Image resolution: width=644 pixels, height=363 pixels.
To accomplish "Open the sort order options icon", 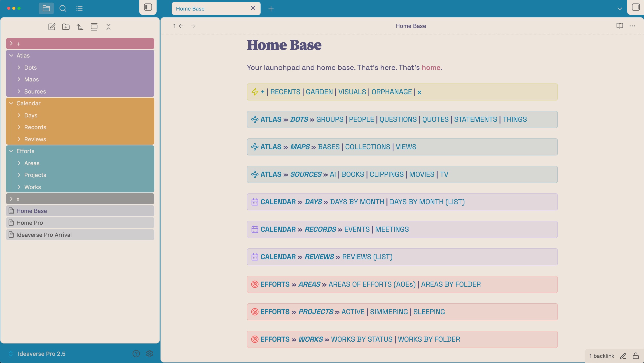I will (80, 27).
